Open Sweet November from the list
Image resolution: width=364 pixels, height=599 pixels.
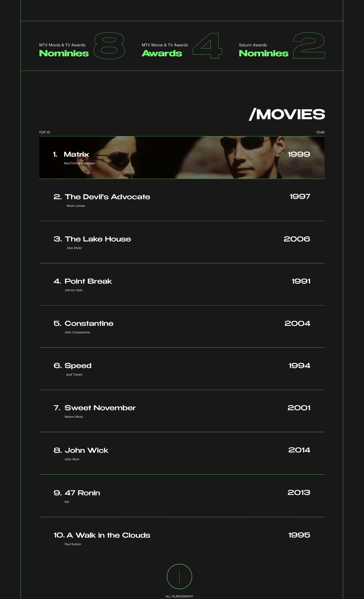point(100,408)
